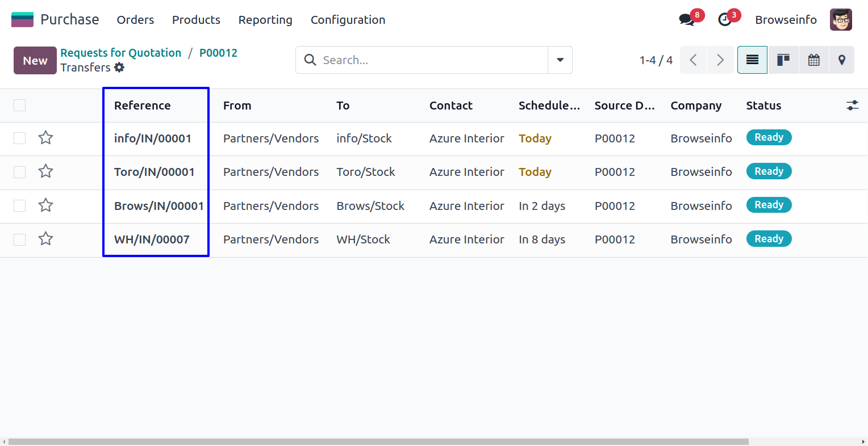Open the Browseinfo company menu

[x=786, y=20]
